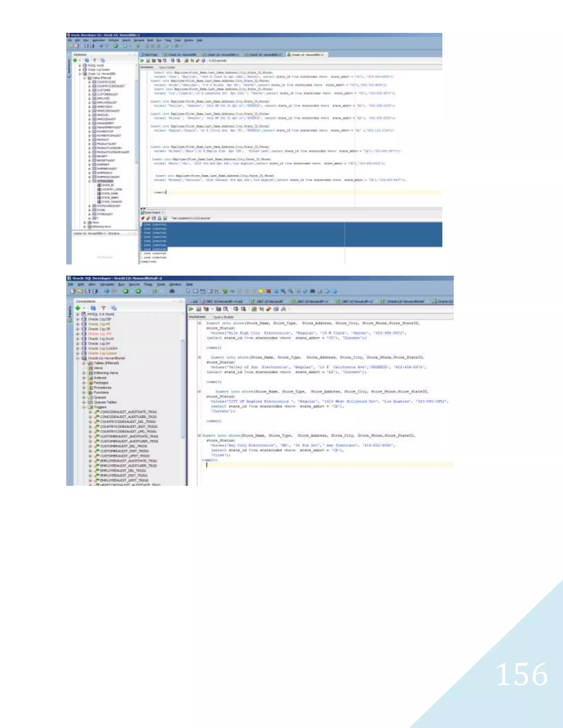This screenshot has height=728, width=563.
Task: Expand Procedures node in lower tree
Action: click(84, 388)
